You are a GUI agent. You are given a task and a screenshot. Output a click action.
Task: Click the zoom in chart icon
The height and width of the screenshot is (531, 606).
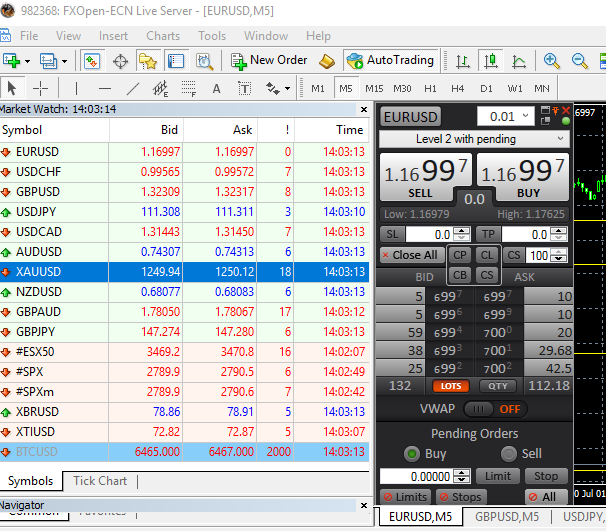tap(551, 61)
